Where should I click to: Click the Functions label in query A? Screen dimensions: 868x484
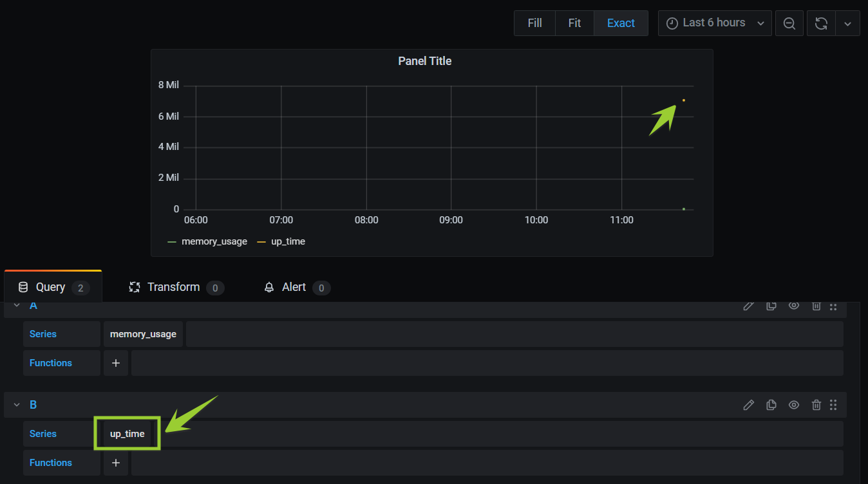point(51,363)
